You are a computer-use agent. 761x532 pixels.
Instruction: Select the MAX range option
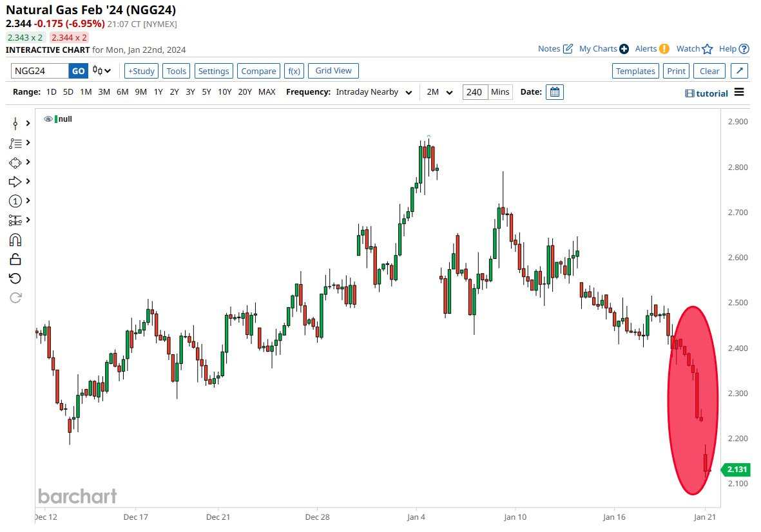click(x=267, y=92)
